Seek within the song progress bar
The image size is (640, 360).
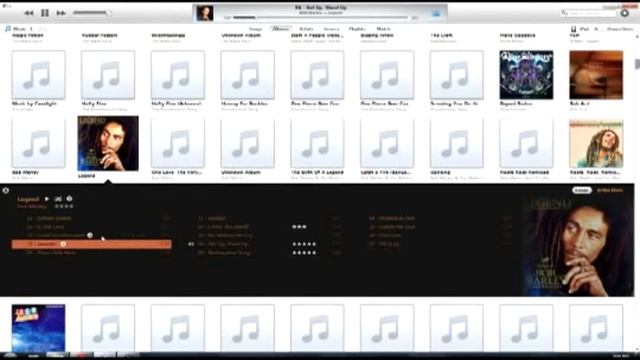pos(320,18)
